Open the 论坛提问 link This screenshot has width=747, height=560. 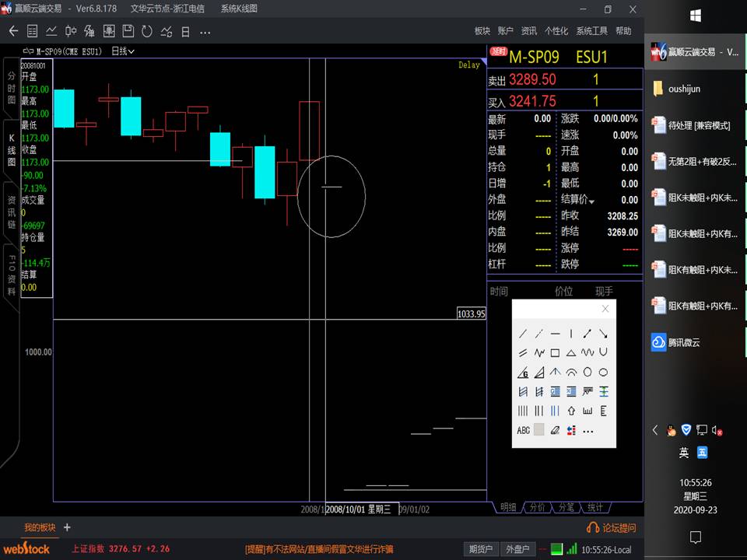[x=612, y=528]
